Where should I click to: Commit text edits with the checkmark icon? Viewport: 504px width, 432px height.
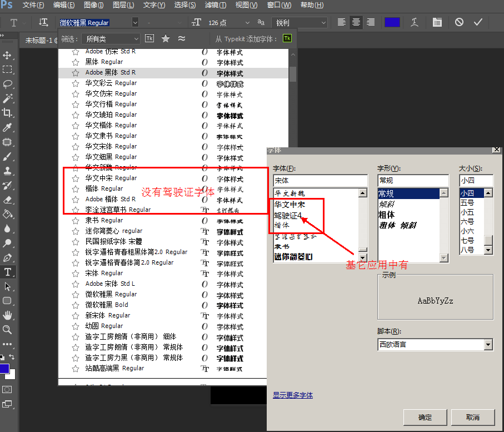(478, 22)
